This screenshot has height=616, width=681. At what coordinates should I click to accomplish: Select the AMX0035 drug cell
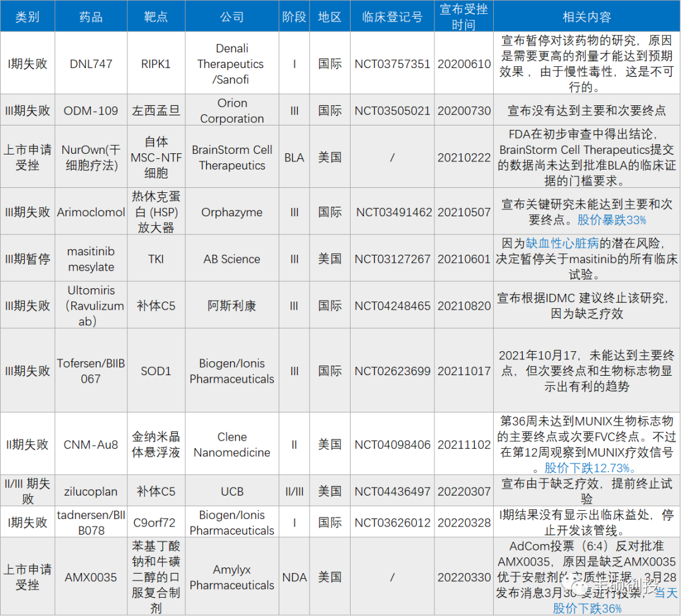point(91,576)
